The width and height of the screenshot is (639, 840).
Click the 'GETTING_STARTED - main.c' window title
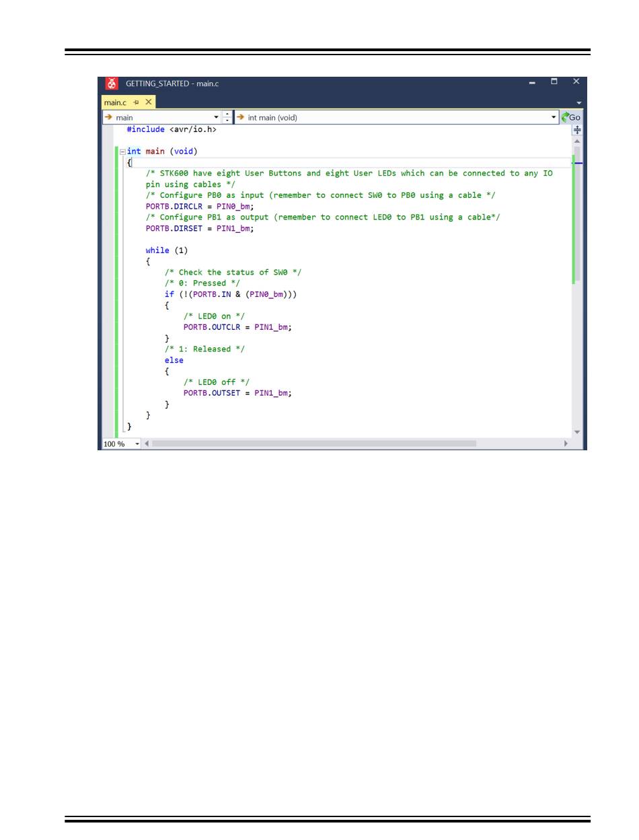tap(172, 83)
